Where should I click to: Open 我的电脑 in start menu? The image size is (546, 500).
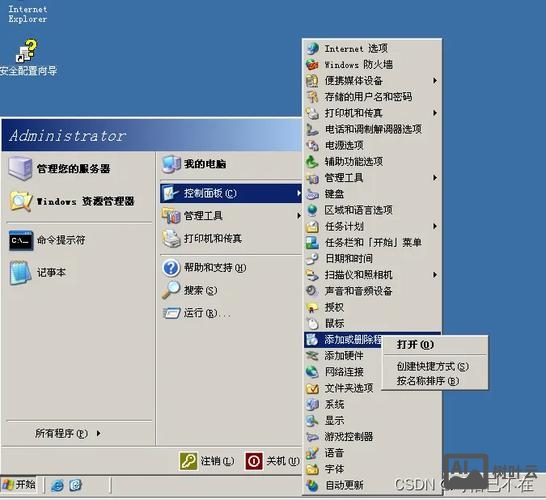click(x=231, y=164)
